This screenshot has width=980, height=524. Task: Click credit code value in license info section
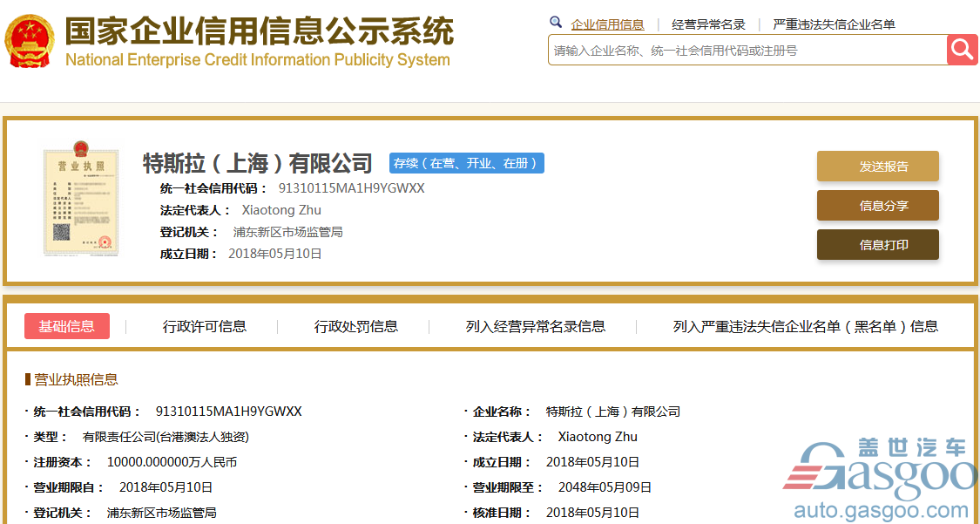point(229,412)
